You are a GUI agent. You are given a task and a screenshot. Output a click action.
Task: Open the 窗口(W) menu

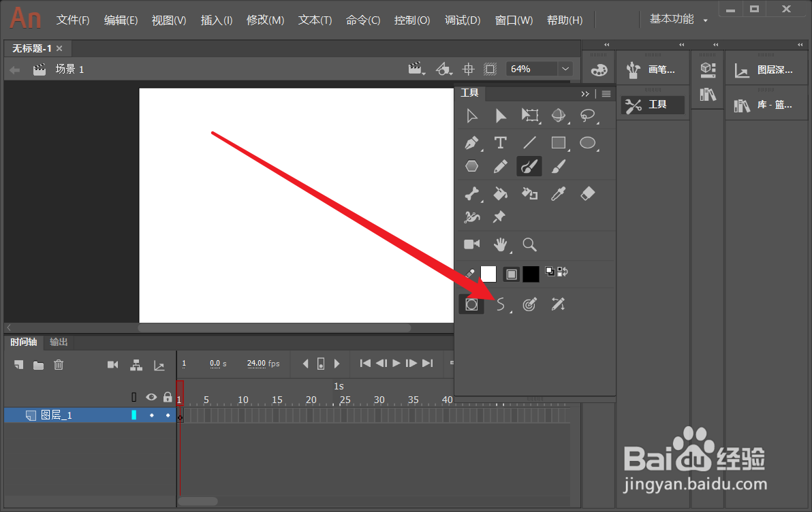tap(514, 20)
